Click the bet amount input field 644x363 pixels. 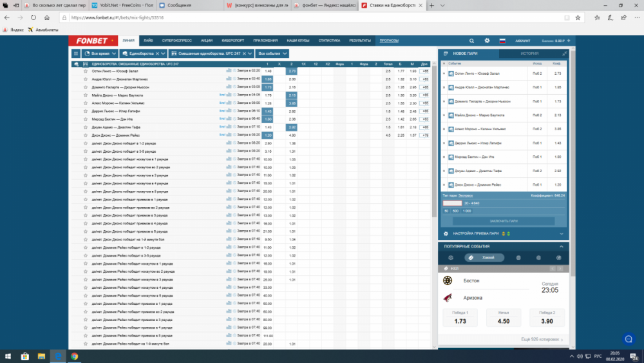452,203
